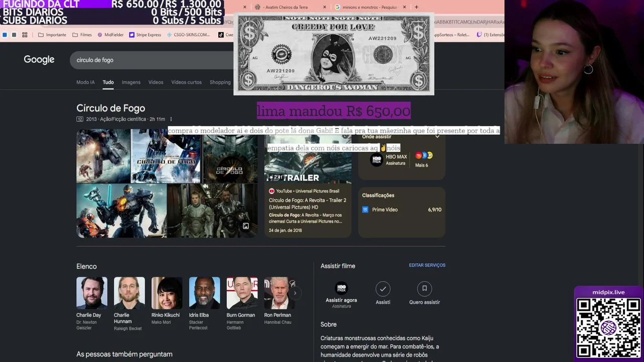Open the Filmes bookmarks folder

(82, 35)
